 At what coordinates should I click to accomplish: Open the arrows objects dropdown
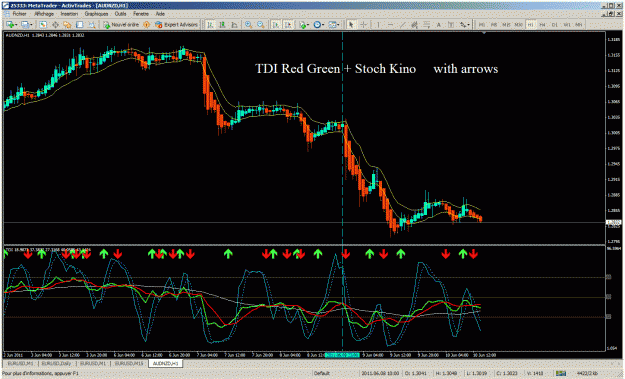point(464,25)
